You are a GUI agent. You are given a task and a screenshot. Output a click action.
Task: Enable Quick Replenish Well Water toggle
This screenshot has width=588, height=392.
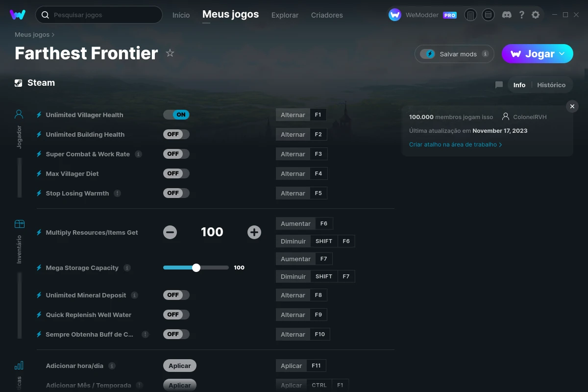coord(176,315)
